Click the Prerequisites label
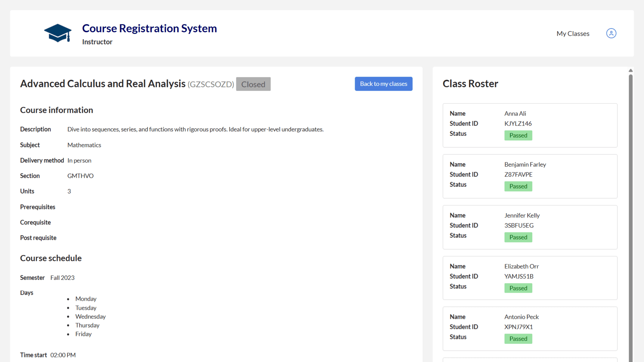 38,207
